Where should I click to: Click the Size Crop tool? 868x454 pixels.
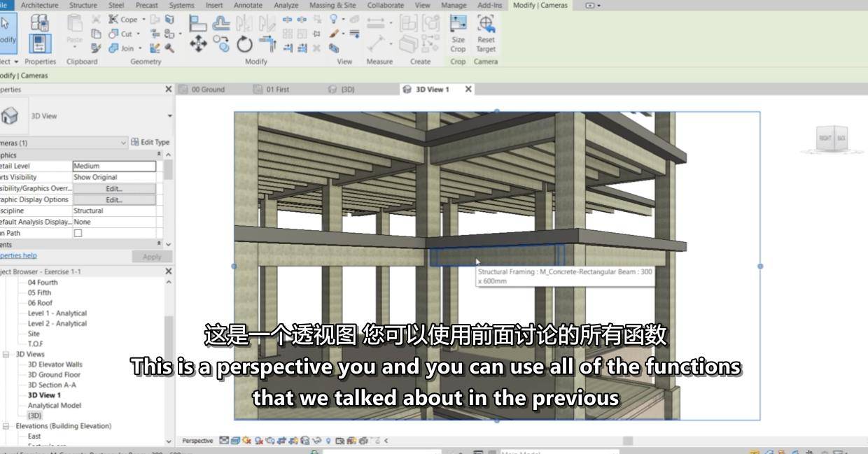tap(458, 34)
